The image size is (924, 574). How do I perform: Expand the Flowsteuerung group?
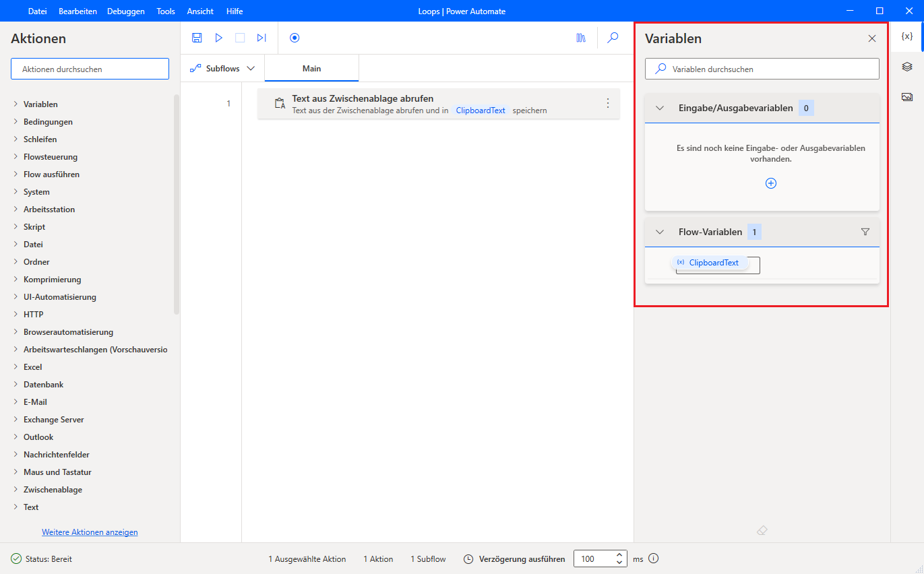coord(16,156)
